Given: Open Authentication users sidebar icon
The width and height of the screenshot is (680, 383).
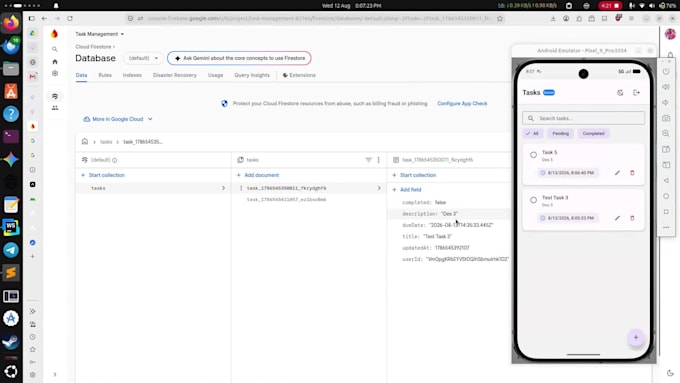Looking at the screenshot, I should [x=55, y=108].
